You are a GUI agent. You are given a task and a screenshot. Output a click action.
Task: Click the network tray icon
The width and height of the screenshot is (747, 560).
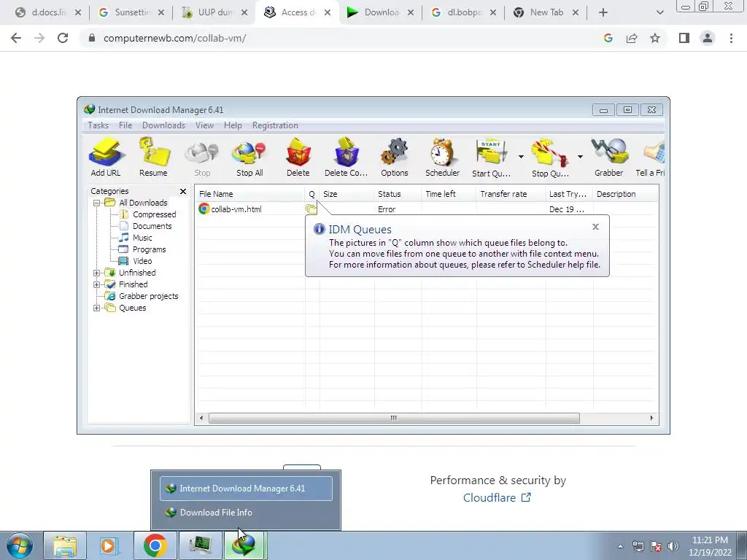638,546
